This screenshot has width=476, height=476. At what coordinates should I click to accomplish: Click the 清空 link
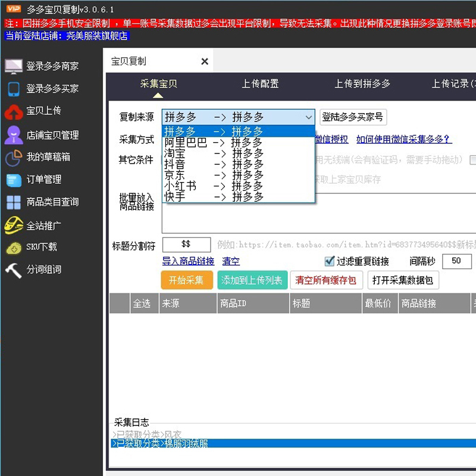(231, 261)
